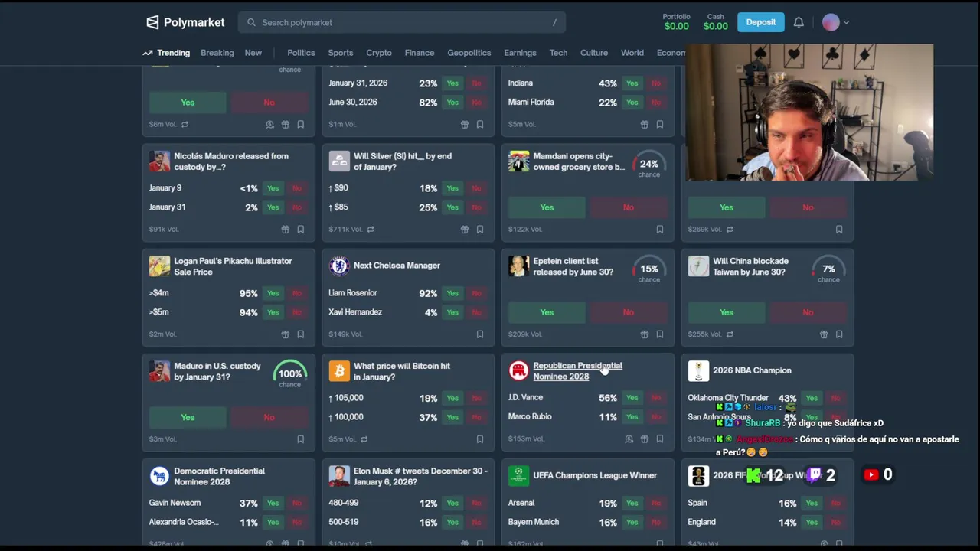Click gift icon on Nicolás Maduro released card

[x=286, y=230]
